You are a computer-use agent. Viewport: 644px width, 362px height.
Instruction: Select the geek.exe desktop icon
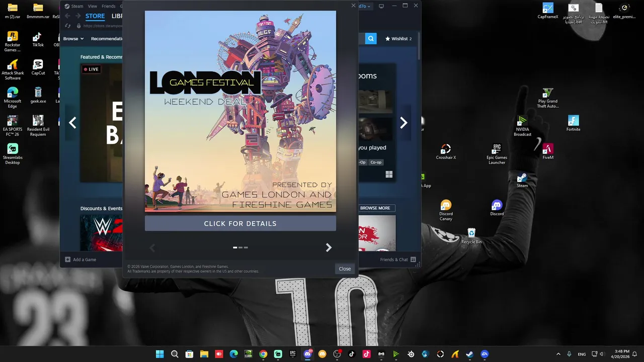(x=38, y=96)
